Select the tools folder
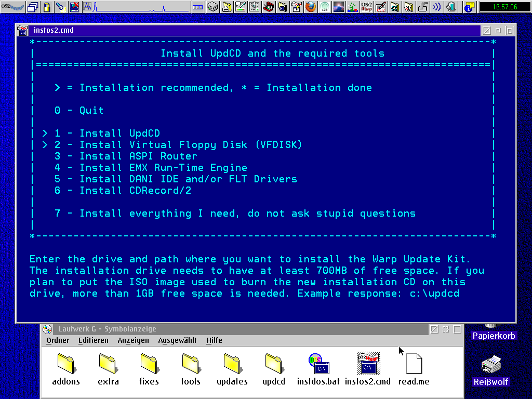Screen dimensions: 532x399 point(191,369)
